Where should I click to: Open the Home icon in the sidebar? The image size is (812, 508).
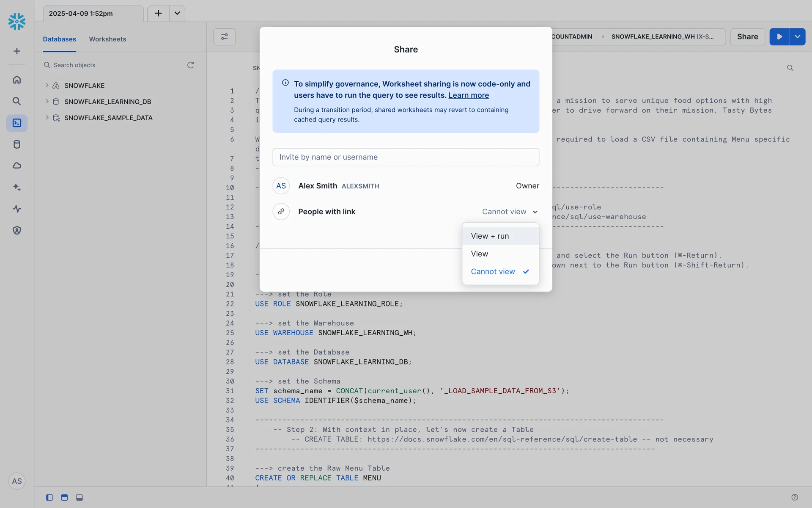pyautogui.click(x=17, y=80)
